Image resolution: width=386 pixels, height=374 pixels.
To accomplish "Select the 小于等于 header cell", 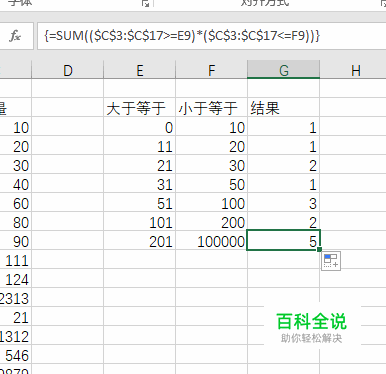I will 212,108.
